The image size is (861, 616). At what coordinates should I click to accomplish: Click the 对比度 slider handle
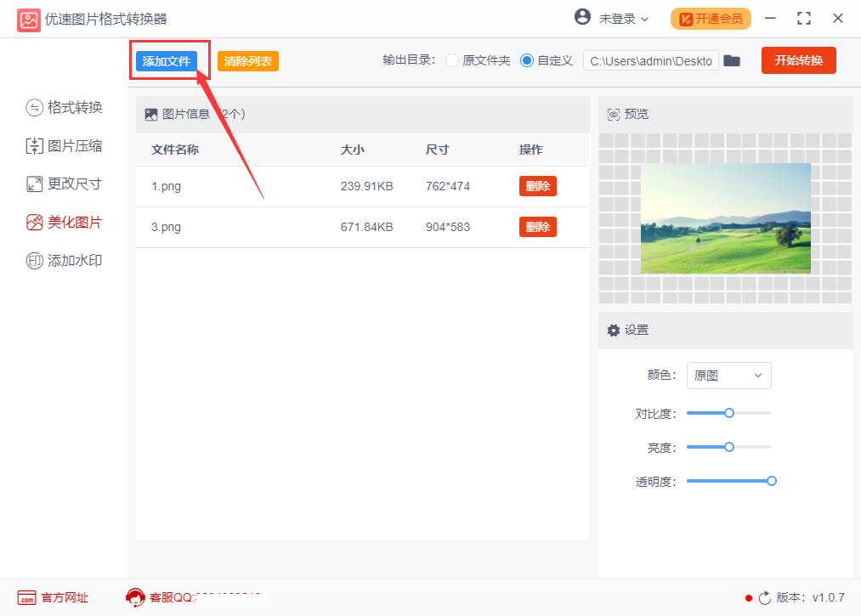[x=729, y=413]
